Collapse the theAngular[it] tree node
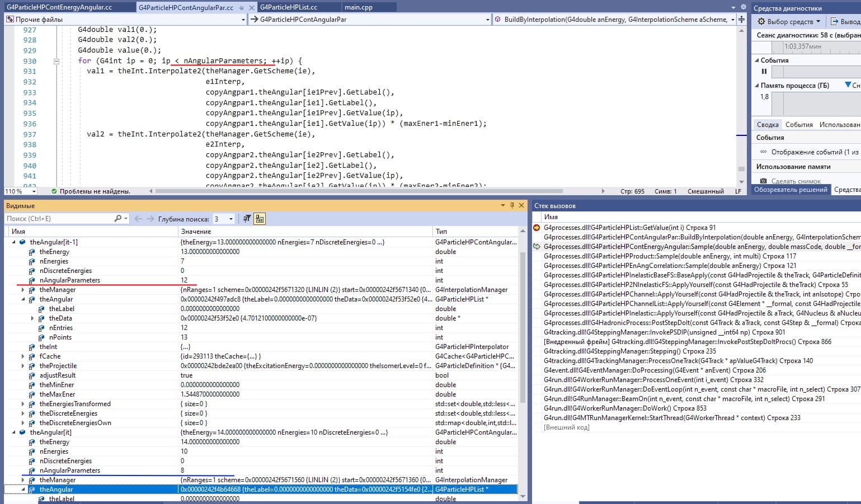The image size is (861, 504). pos(13,432)
